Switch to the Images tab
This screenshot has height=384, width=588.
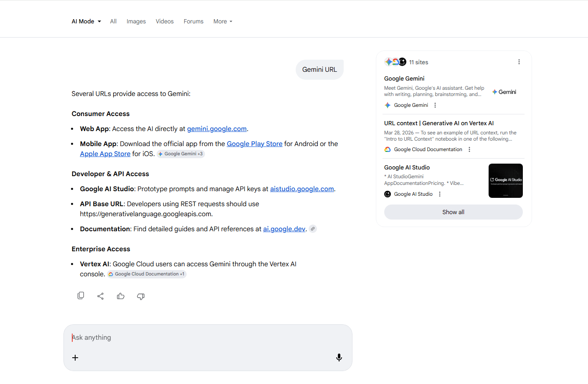[x=136, y=21]
